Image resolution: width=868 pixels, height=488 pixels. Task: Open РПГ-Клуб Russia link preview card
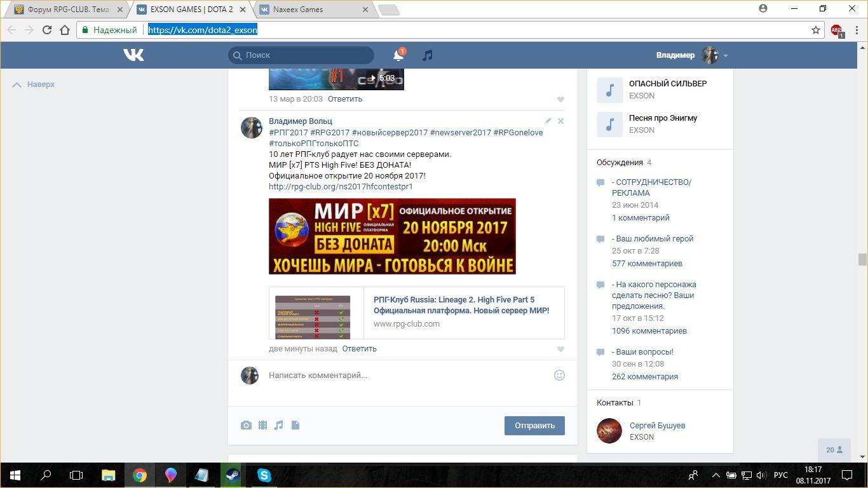[x=416, y=313]
